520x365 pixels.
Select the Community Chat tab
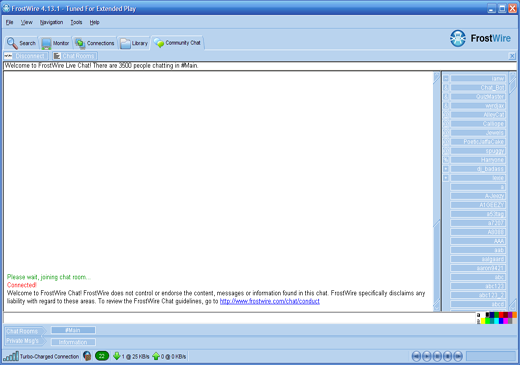(x=177, y=43)
